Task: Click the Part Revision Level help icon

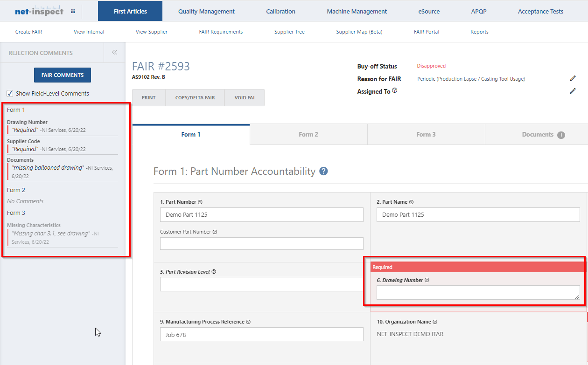Action: tap(214, 271)
